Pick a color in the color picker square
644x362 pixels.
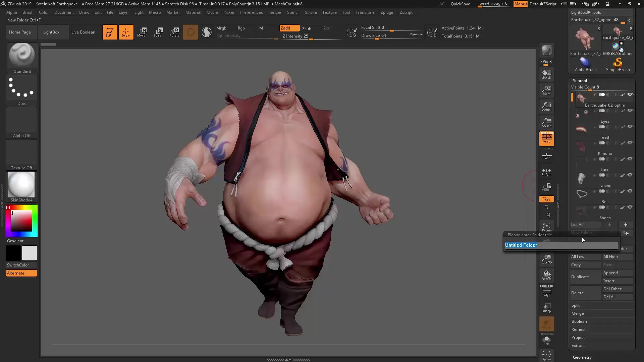21,221
